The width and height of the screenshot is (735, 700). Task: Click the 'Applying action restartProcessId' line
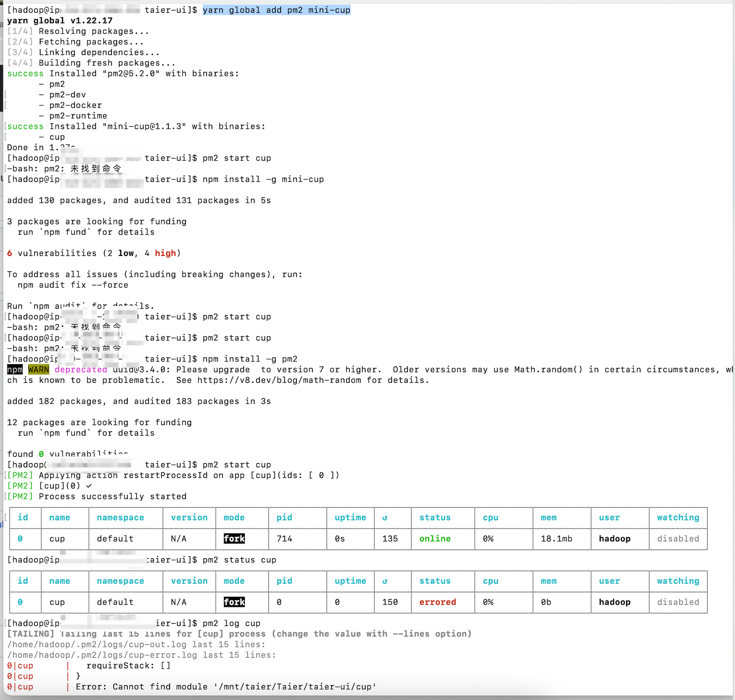173,475
